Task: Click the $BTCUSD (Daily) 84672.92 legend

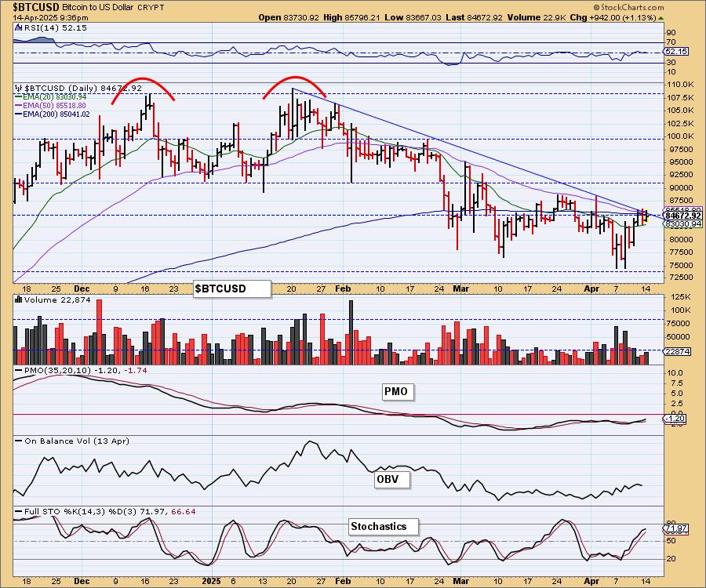Action: pos(83,88)
